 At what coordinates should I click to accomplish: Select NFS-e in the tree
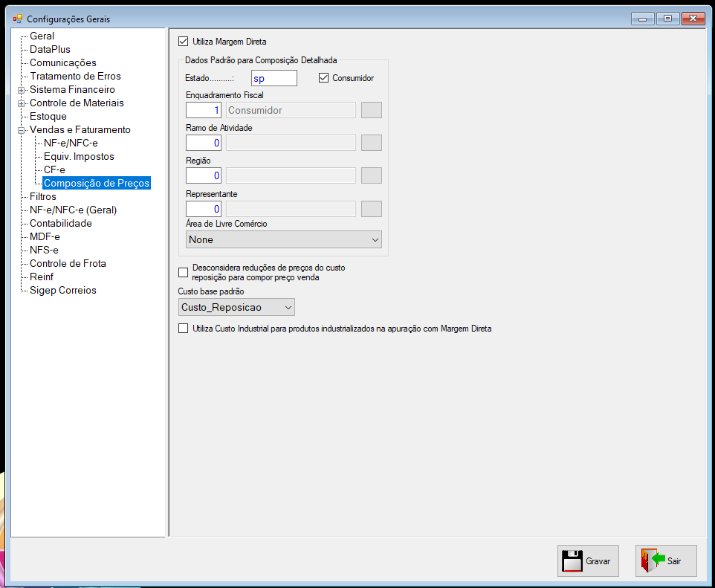[x=44, y=250]
